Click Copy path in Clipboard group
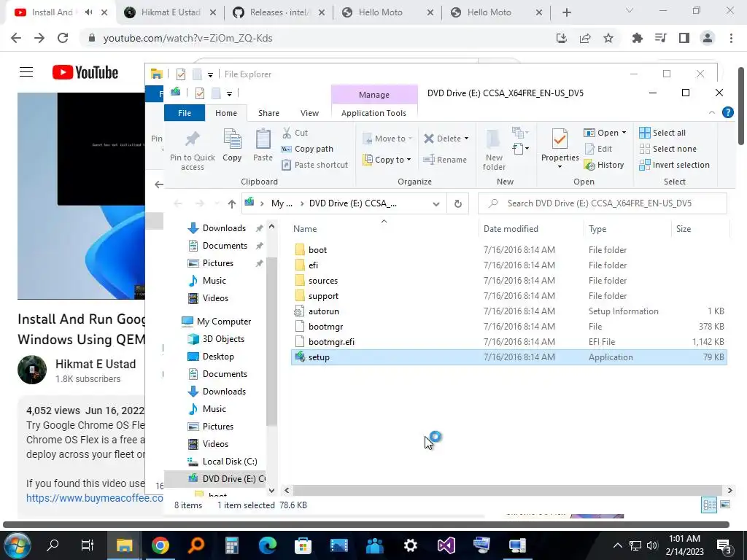Image resolution: width=747 pixels, height=560 pixels. [x=307, y=149]
